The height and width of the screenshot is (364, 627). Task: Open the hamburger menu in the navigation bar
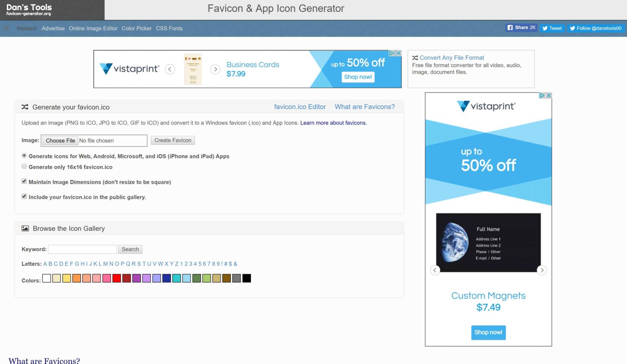coord(7,28)
